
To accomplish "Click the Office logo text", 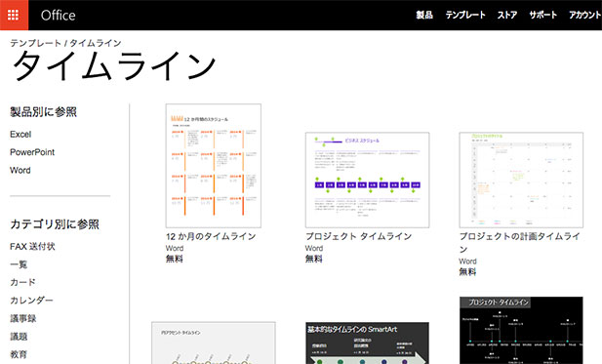I will (x=58, y=16).
